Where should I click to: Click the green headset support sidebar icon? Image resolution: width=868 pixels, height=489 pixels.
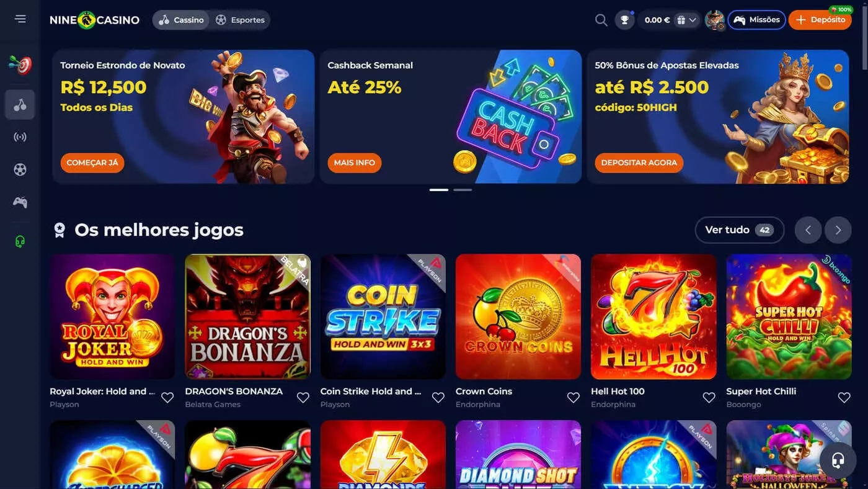(20, 241)
